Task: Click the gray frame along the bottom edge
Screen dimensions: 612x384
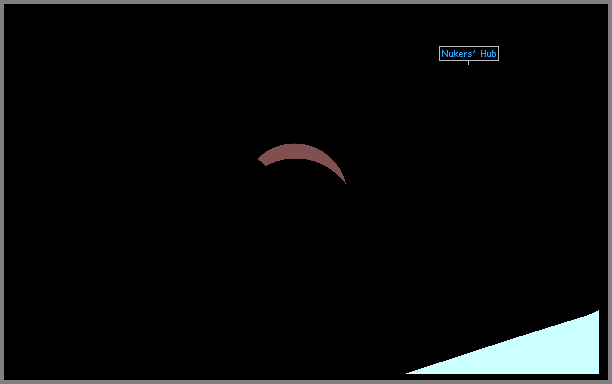Action: tap(306, 382)
